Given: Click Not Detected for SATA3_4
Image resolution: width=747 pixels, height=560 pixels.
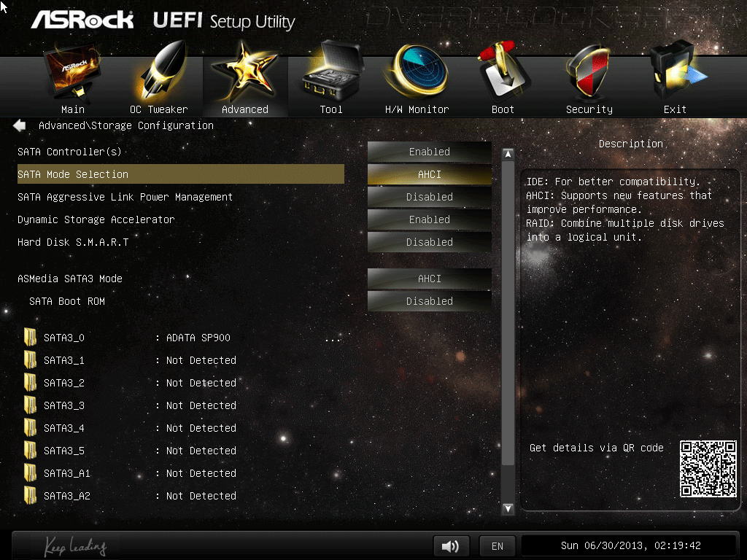Looking at the screenshot, I should tap(201, 427).
